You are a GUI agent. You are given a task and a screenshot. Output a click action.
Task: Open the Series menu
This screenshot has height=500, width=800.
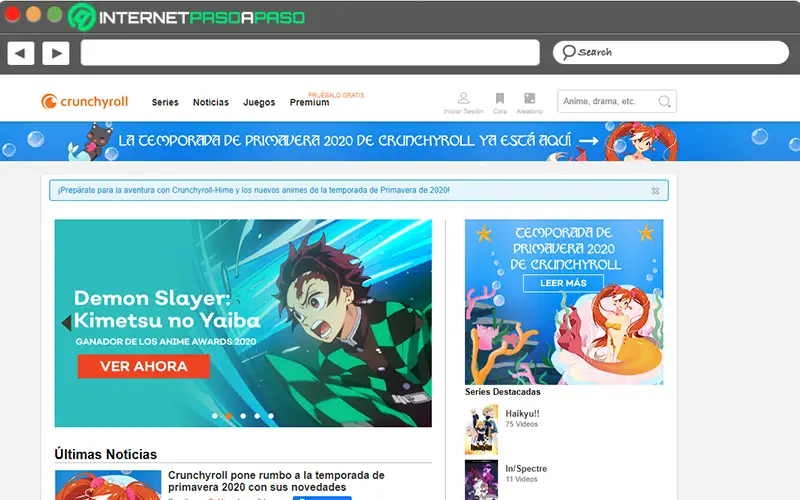[x=165, y=102]
